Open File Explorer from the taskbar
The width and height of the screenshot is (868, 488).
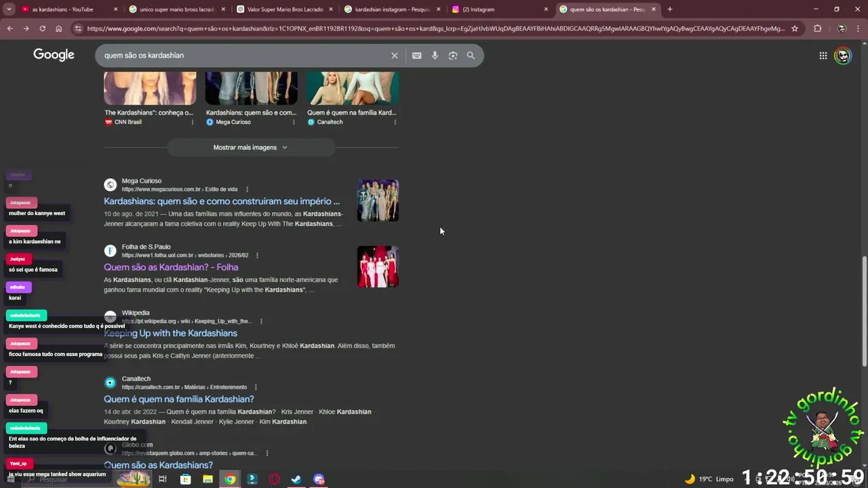pos(208,479)
